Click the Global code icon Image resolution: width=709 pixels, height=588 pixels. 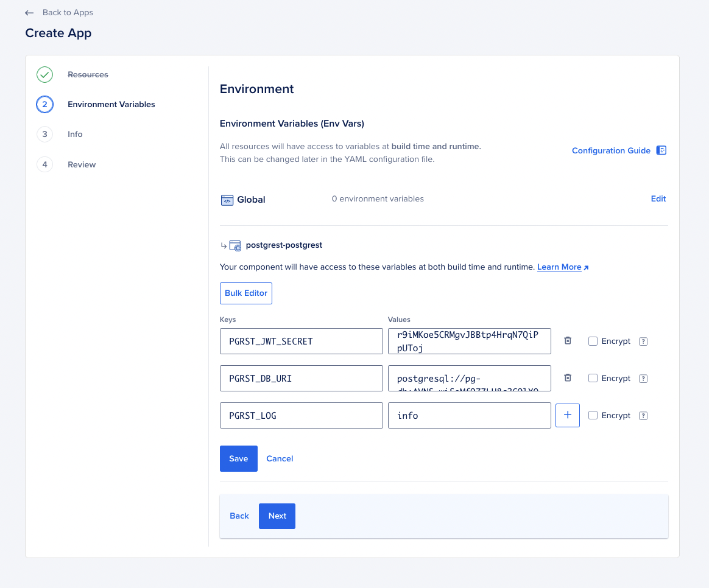click(x=227, y=200)
